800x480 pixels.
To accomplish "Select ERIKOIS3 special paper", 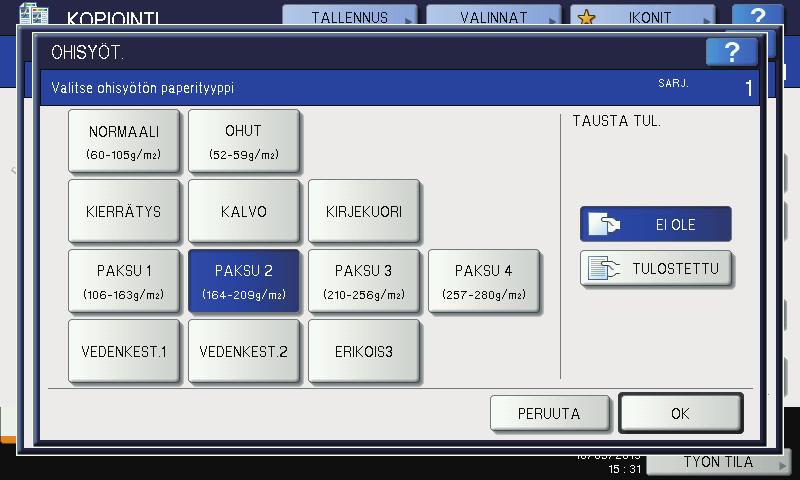I will click(364, 350).
